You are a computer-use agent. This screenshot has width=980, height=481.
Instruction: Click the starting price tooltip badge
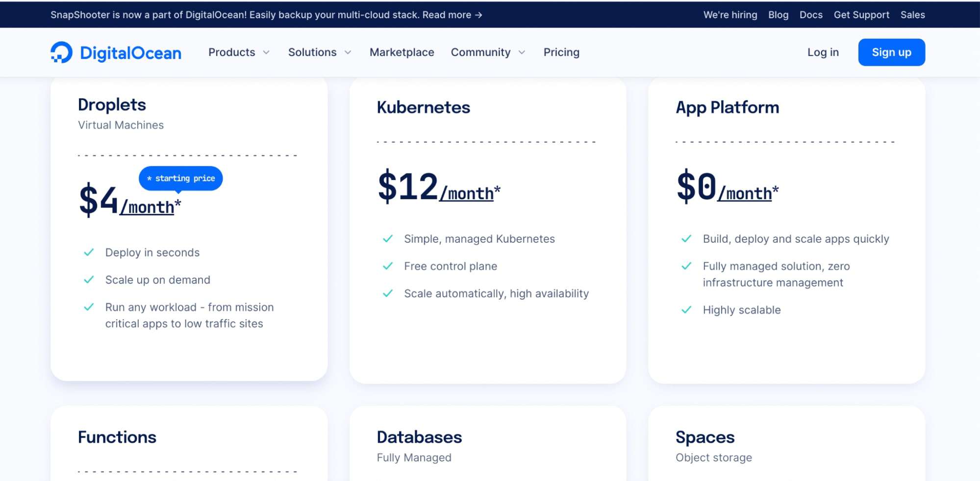[x=181, y=178]
